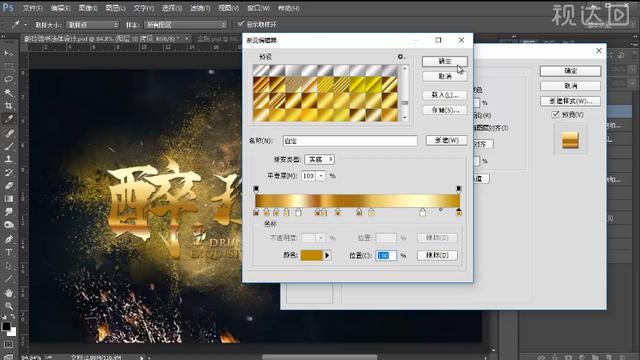
Task: Select the Magic Wand tool
Action: tap(8, 93)
